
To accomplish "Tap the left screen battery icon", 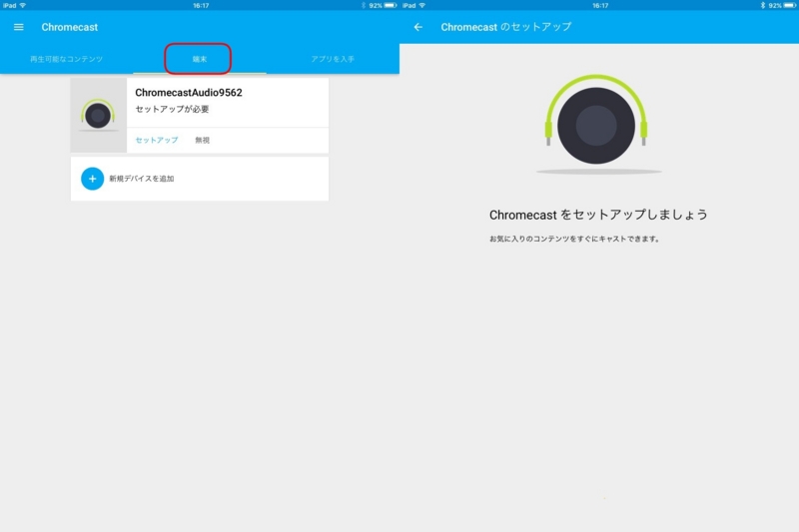I will click(391, 5).
